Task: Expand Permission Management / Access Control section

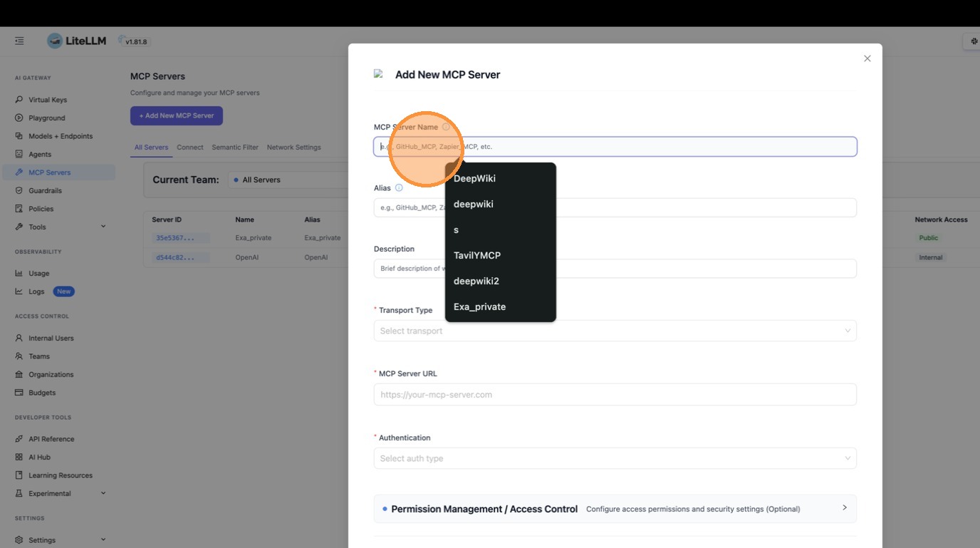Action: pos(615,509)
